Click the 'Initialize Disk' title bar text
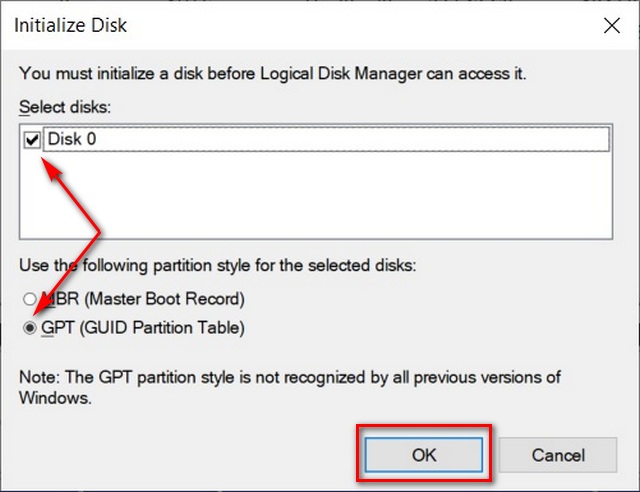 (x=70, y=24)
